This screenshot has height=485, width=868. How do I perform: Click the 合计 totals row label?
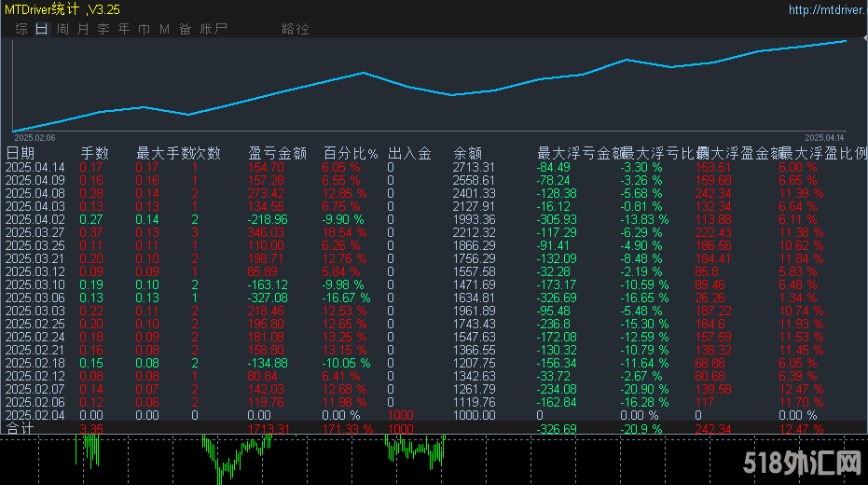coord(20,428)
